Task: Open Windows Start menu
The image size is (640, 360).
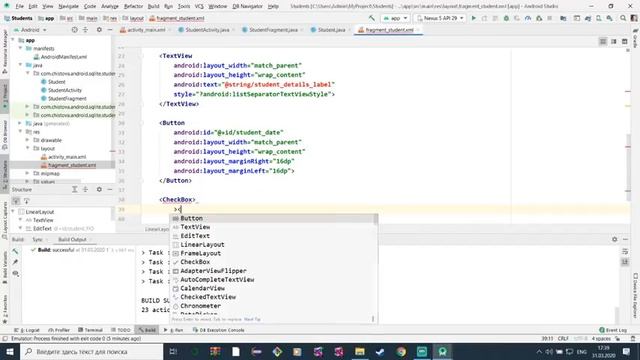Action: click(x=10, y=351)
